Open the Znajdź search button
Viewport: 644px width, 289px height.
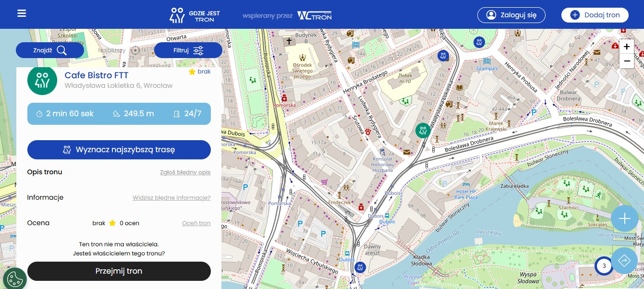50,50
